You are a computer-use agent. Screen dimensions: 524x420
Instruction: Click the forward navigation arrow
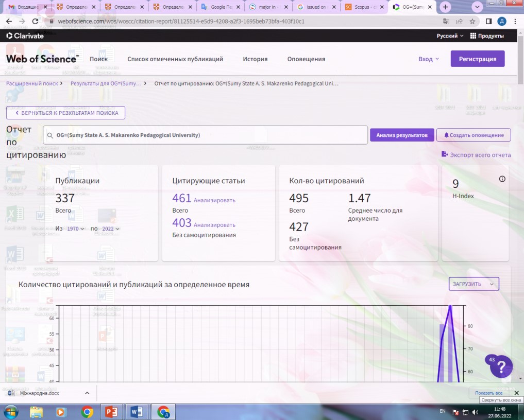tap(22, 22)
